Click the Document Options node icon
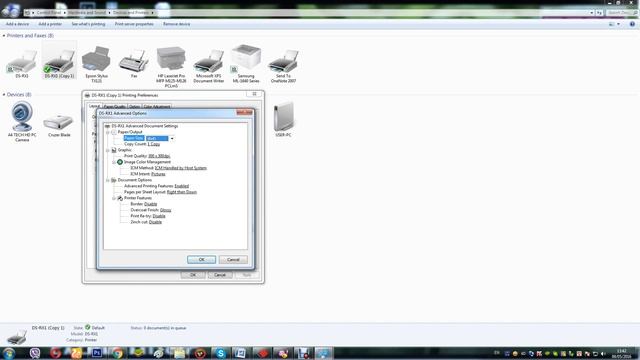Viewport: 640px width, 360px height. tap(114, 180)
